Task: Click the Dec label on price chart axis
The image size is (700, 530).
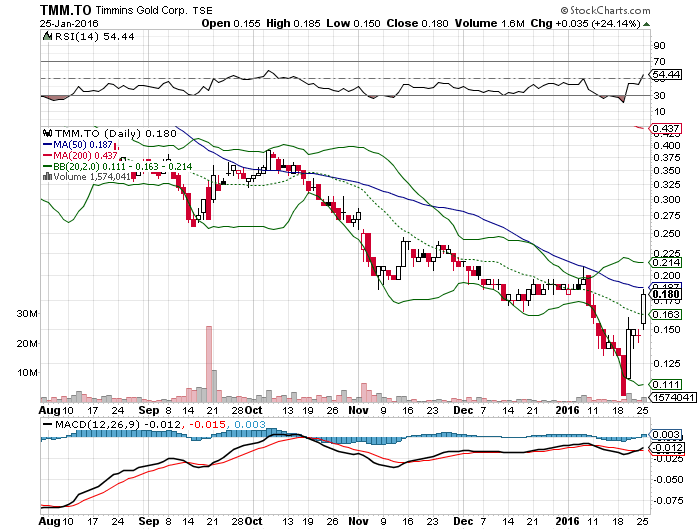Action: [463, 410]
